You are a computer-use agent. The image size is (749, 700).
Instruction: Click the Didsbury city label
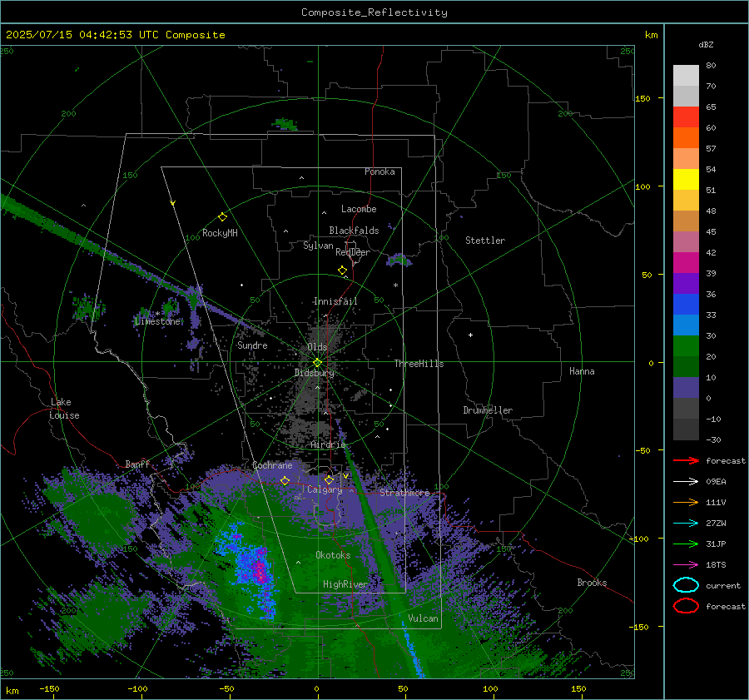[315, 373]
